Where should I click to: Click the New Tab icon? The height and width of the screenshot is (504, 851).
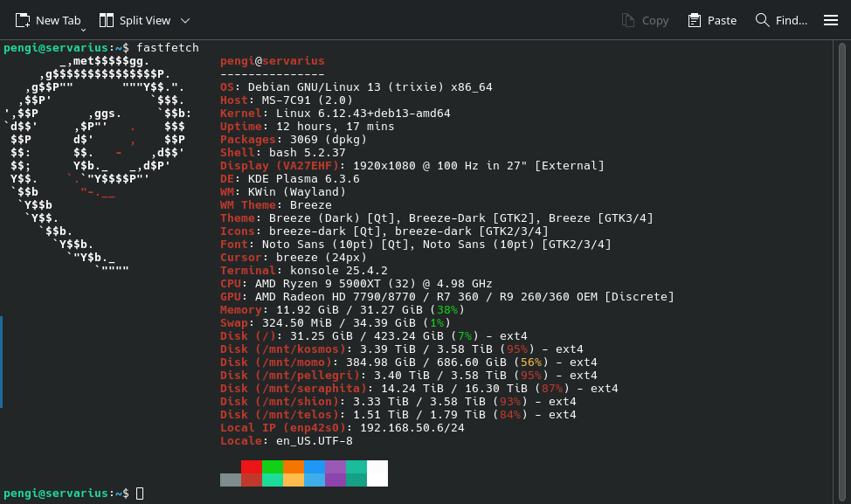[x=23, y=20]
